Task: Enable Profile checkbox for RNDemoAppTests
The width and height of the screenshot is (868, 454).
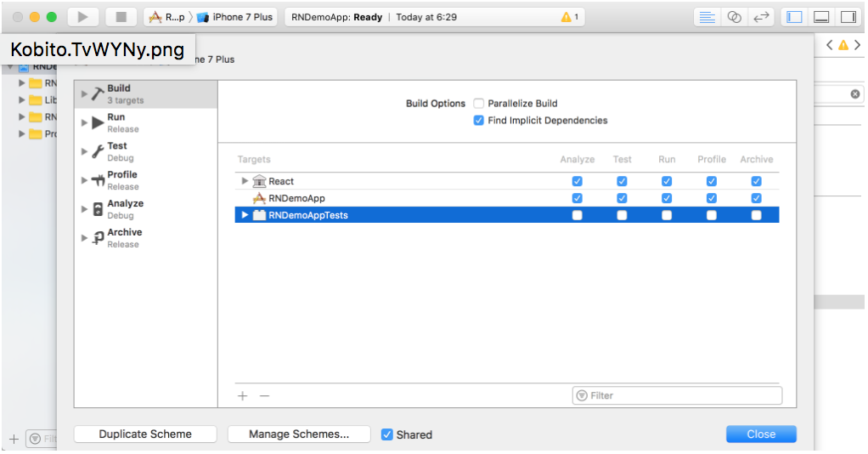Action: tap(712, 215)
